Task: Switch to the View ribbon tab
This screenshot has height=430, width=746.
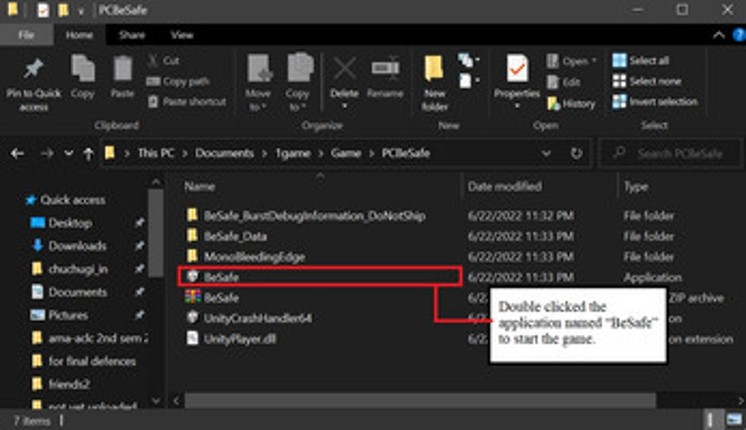Action: [x=182, y=35]
